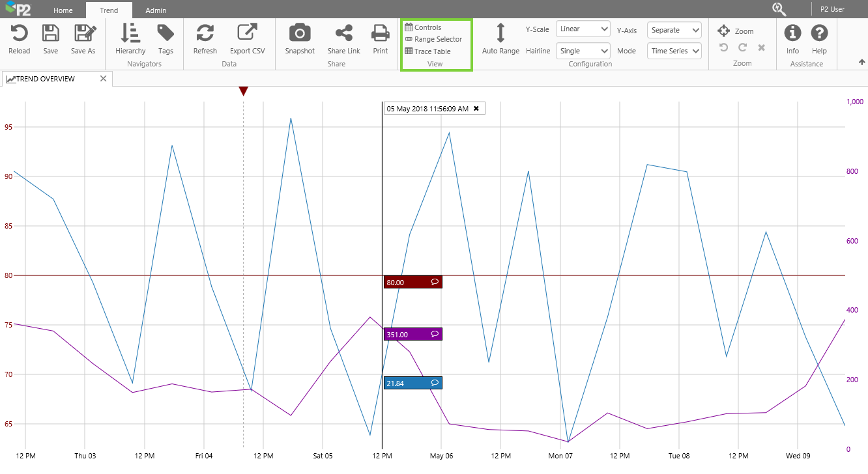Switch to the Home tab
Image resolution: width=868 pixels, height=474 pixels.
63,10
